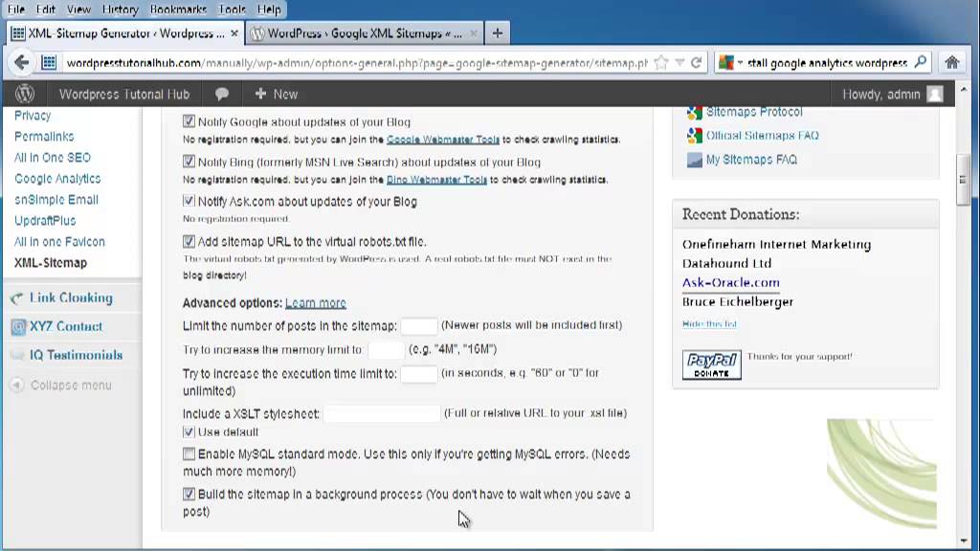980x551 pixels.
Task: Open the address bar history dropdown arrow
Action: [x=679, y=62]
